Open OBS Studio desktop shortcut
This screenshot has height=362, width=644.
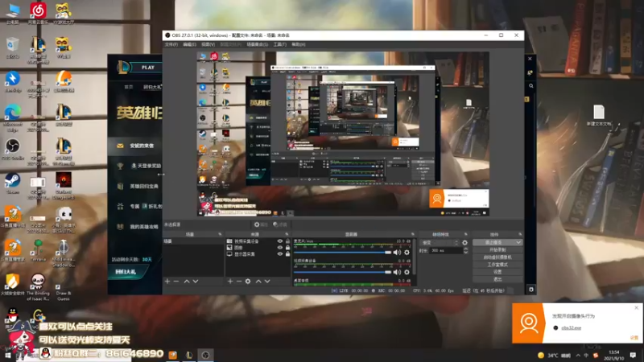point(12,150)
